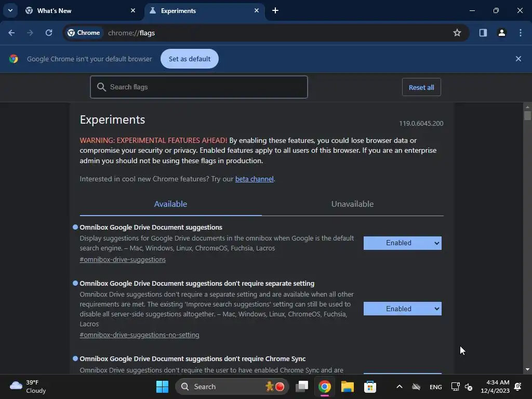Close the What's New tab
The image size is (532, 399).
(133, 10)
